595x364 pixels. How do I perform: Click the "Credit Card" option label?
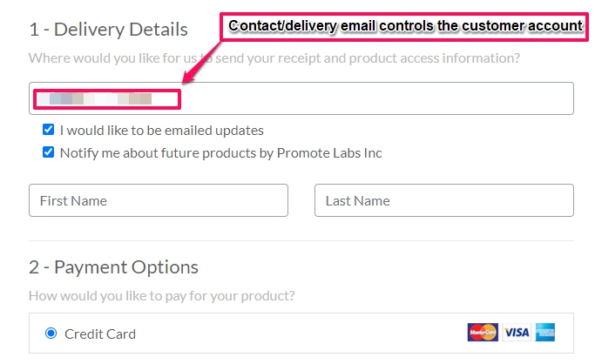100,334
